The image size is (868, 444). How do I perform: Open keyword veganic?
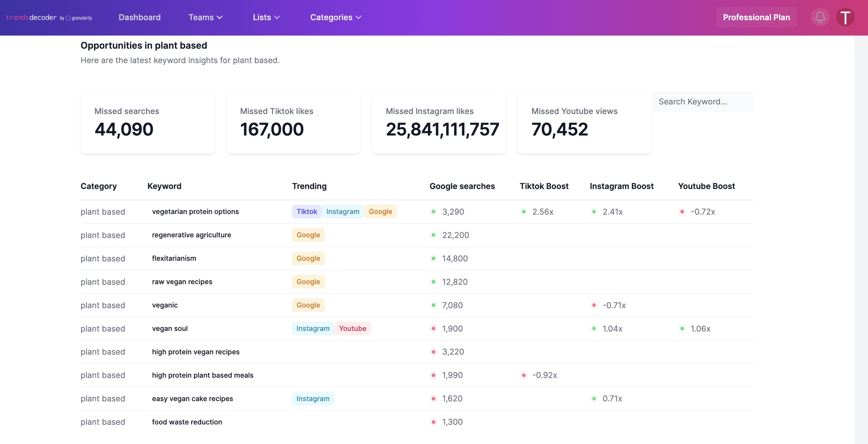click(165, 305)
